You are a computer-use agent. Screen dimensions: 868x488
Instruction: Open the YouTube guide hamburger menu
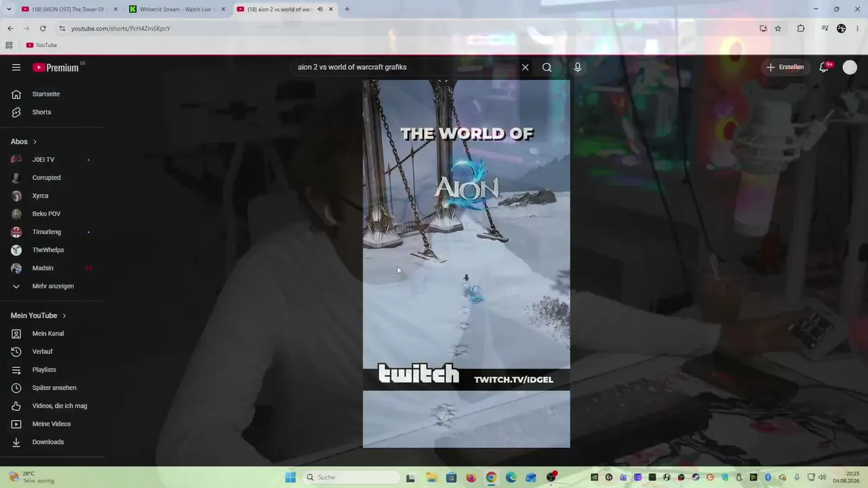click(16, 67)
